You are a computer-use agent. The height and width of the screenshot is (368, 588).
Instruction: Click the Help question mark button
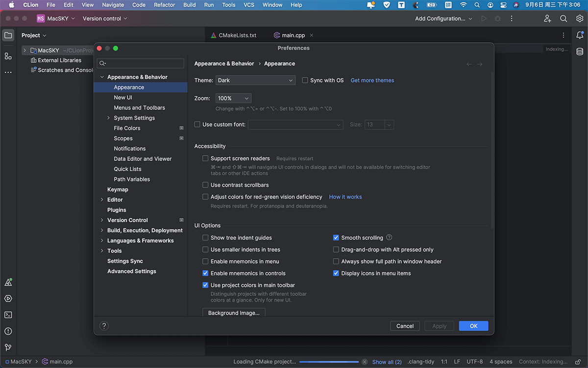pyautogui.click(x=104, y=326)
